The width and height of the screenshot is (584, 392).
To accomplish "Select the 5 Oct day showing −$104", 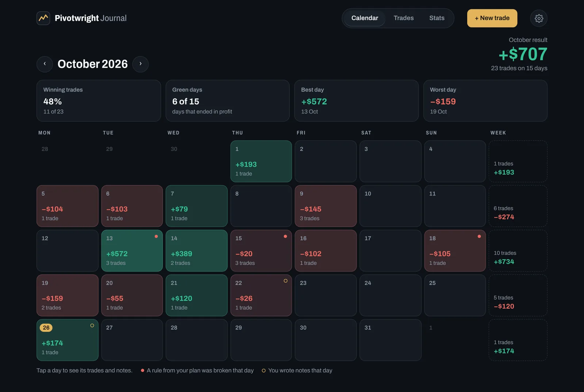I will click(x=68, y=206).
